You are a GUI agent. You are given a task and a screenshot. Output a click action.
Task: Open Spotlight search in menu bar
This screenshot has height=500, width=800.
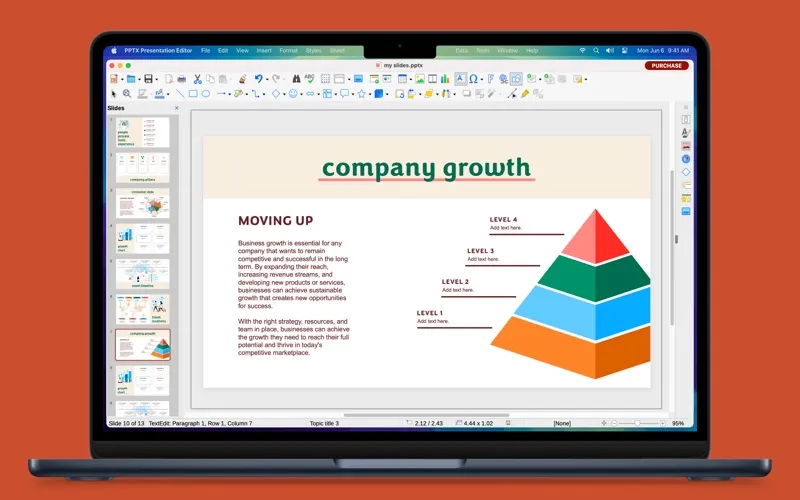596,51
